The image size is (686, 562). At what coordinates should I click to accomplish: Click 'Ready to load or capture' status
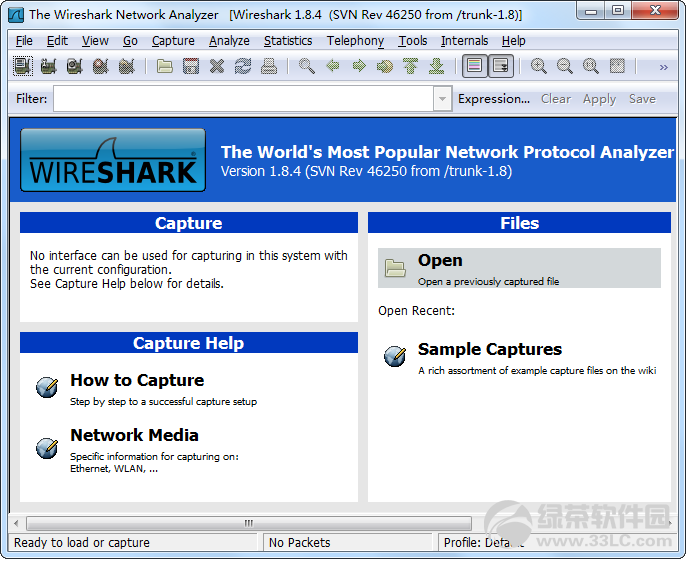82,543
